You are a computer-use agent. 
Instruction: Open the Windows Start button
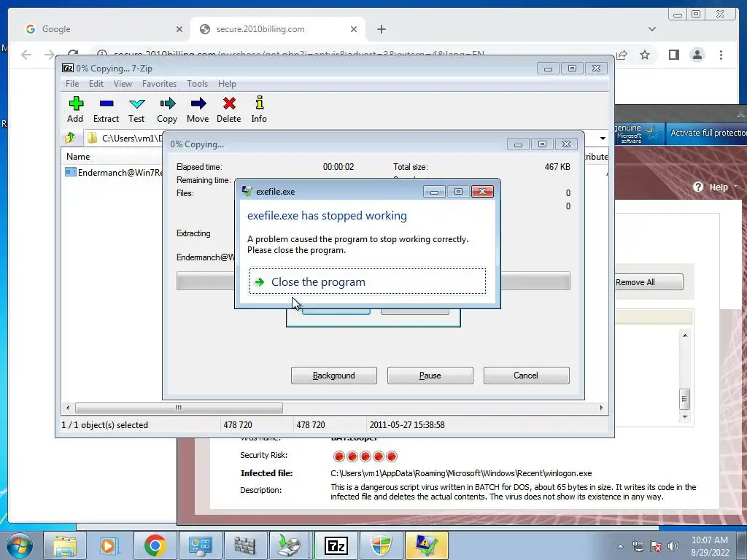pyautogui.click(x=20, y=545)
